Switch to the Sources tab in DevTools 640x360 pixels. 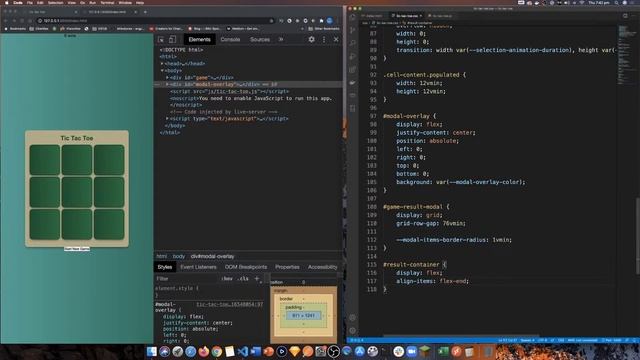point(260,40)
